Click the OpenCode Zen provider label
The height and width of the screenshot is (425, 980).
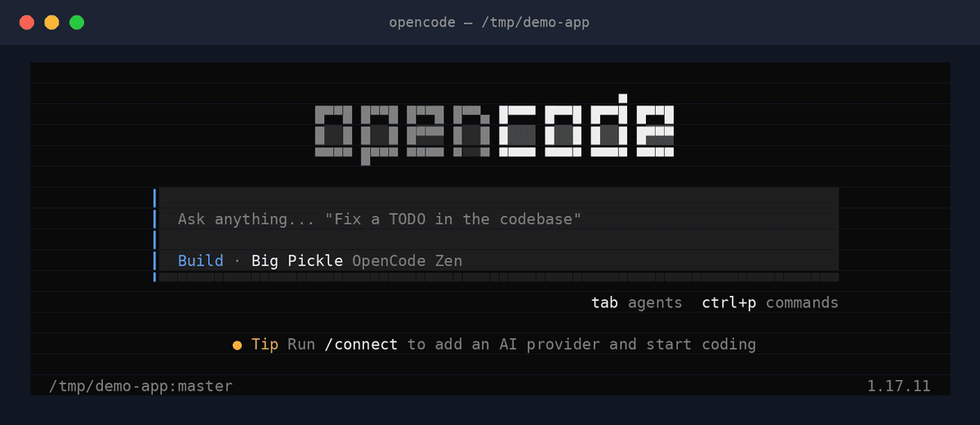click(407, 261)
